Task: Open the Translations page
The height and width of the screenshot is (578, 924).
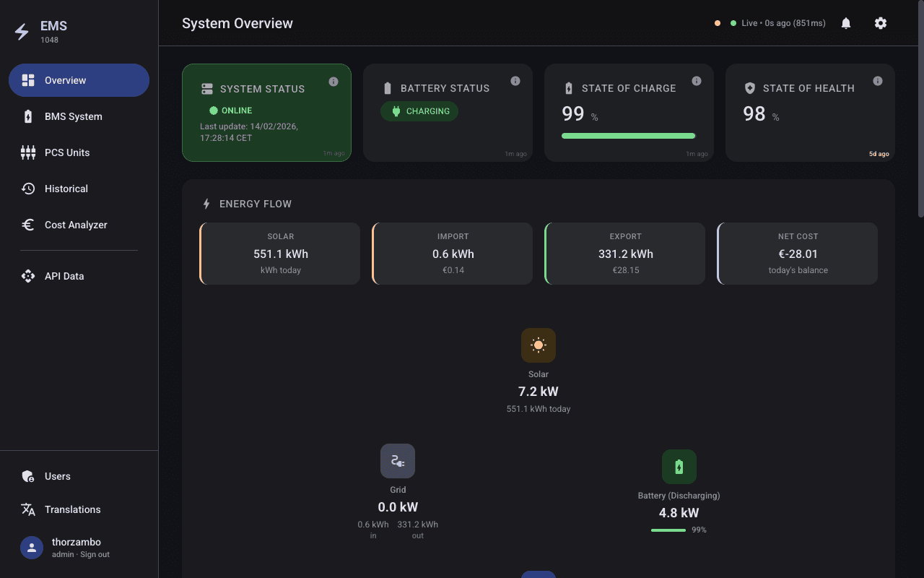Action: pos(72,509)
